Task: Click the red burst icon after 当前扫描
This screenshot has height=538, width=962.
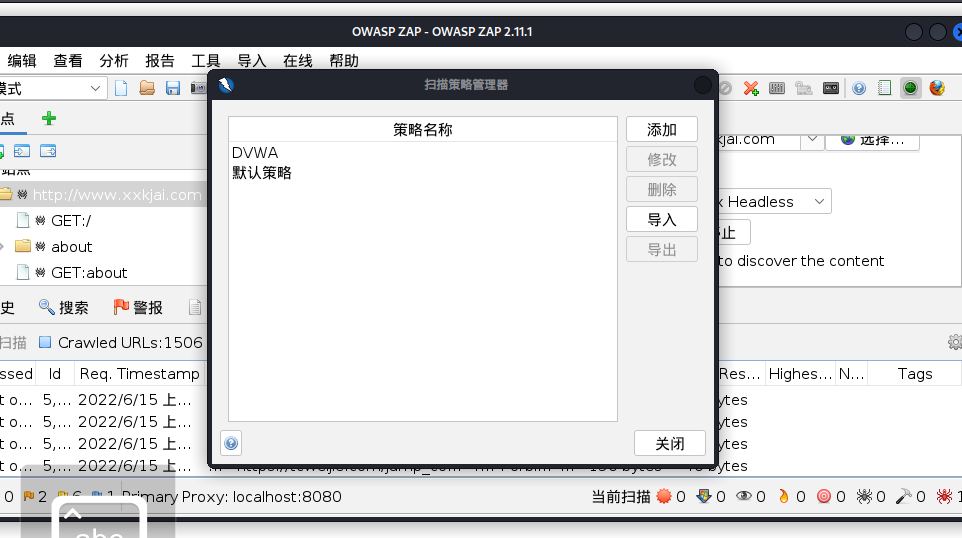Action: point(664,496)
